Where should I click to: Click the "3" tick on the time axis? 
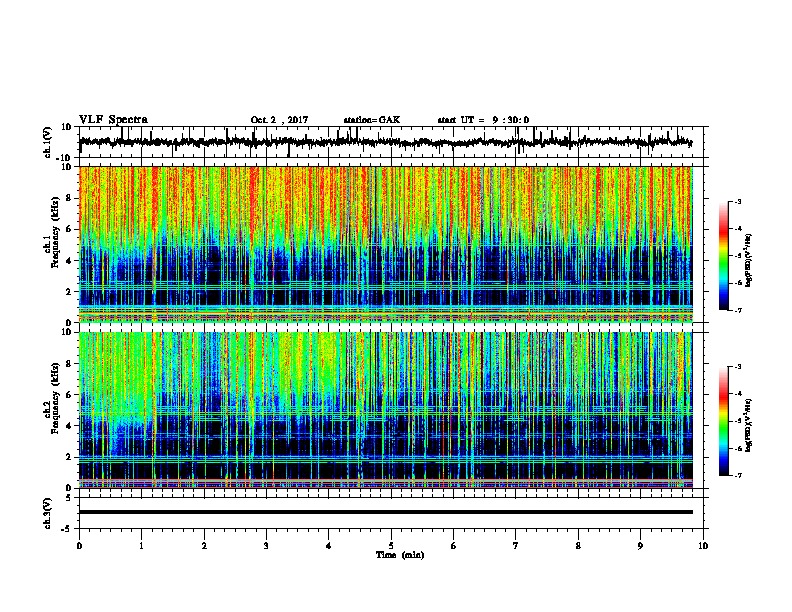[266, 546]
